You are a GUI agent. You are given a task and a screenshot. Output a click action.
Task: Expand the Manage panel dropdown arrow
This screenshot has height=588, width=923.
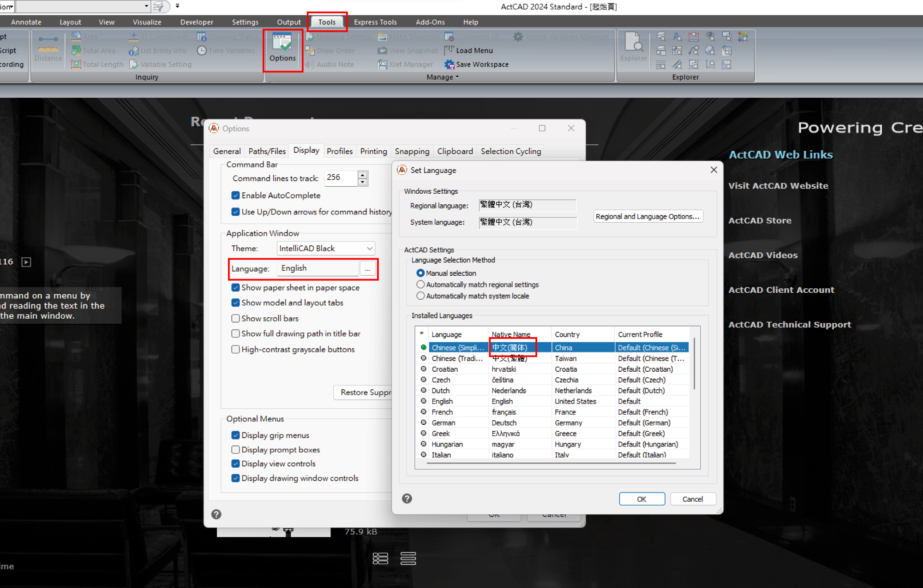(457, 77)
